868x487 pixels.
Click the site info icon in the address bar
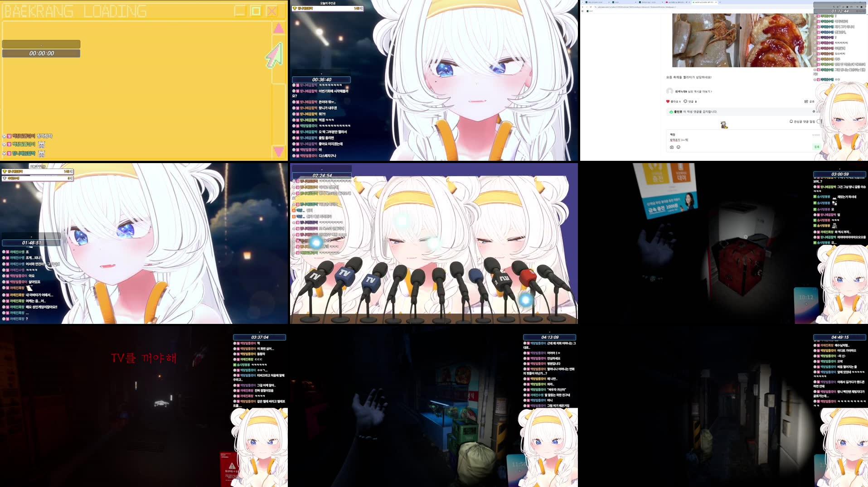[596, 7]
